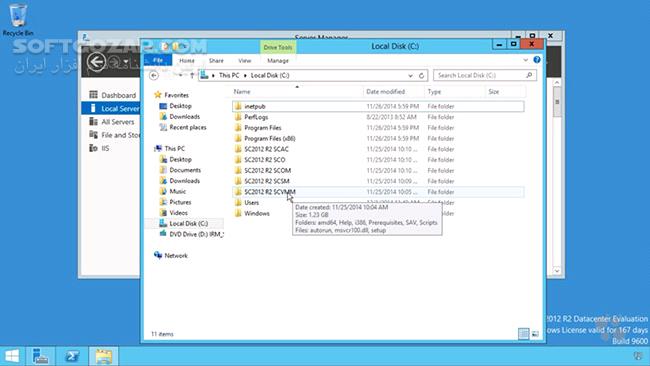Screen dimensions: 650x366
Task: Sort by the Date modified column header
Action: pyautogui.click(x=393, y=92)
